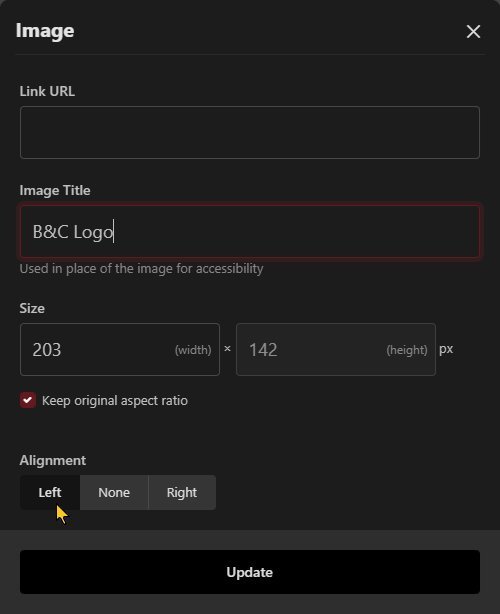
Task: Click the accessibility helper text below title
Action: (x=141, y=269)
